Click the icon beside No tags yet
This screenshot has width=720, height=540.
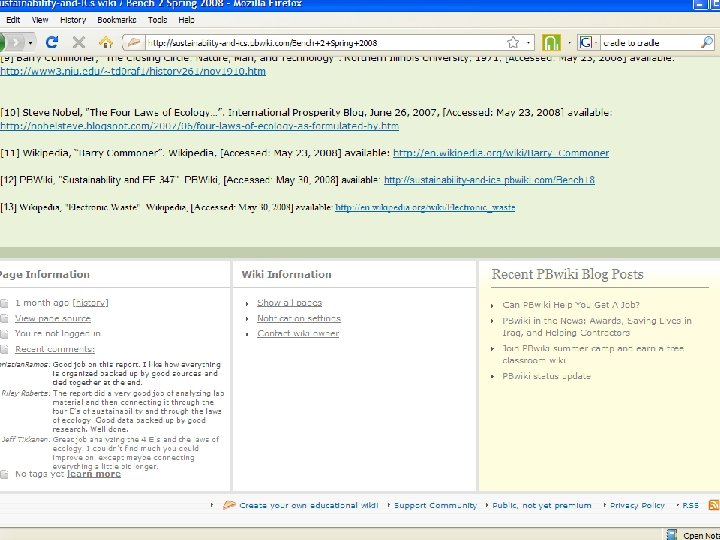(x=4, y=474)
